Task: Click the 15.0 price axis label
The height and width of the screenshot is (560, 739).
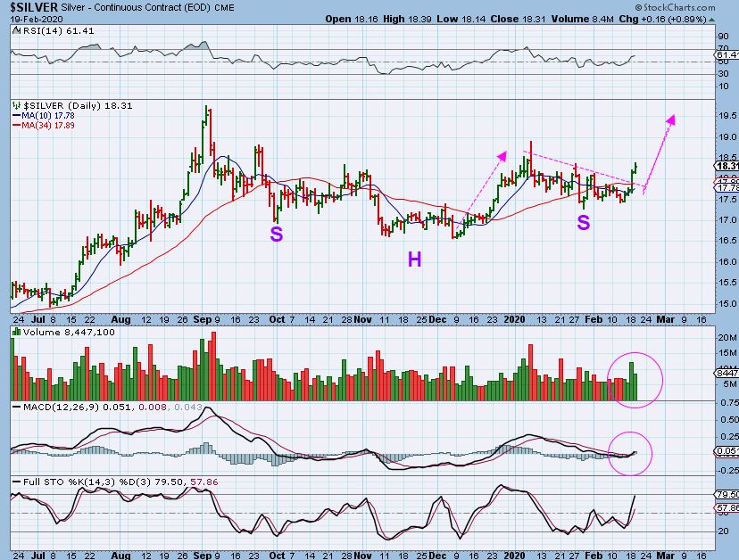Action: [x=727, y=304]
